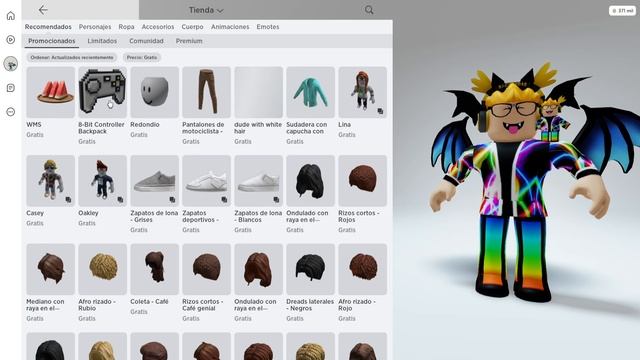Open Zapatos de lona - Grises item
640x360 pixels.
pyautogui.click(x=155, y=181)
